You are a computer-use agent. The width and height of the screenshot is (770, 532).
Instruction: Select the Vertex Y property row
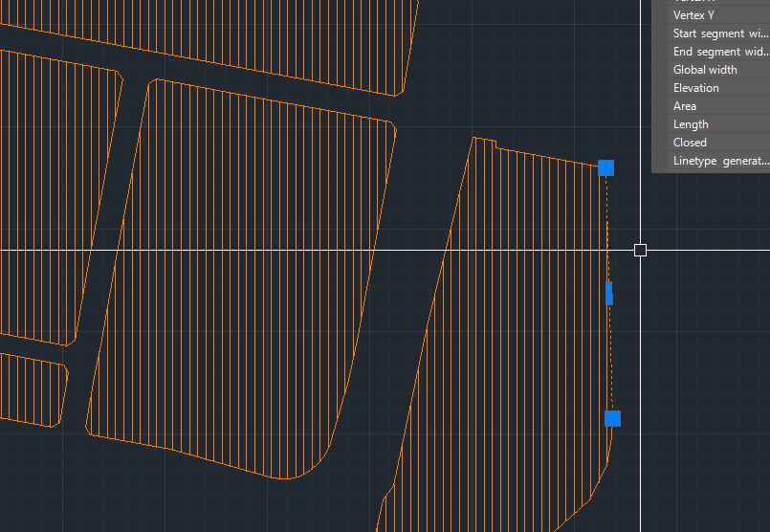pyautogui.click(x=719, y=15)
